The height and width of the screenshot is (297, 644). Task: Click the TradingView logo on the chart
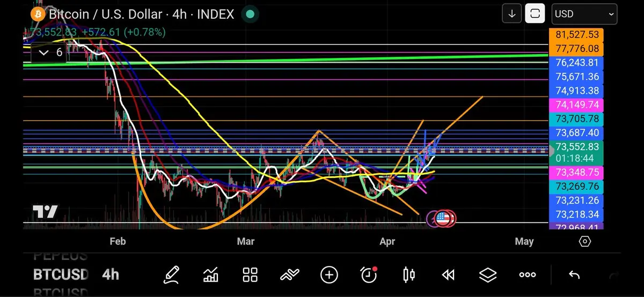click(46, 212)
